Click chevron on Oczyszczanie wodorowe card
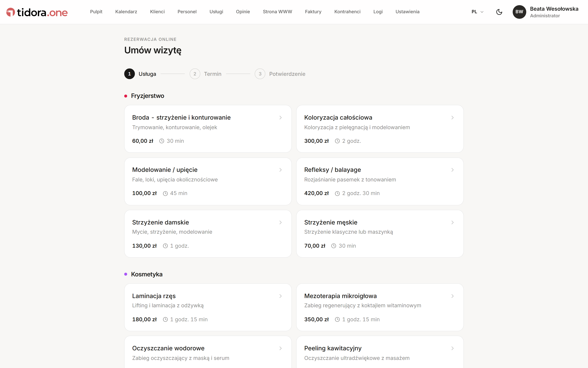This screenshot has width=588, height=368. click(x=281, y=348)
